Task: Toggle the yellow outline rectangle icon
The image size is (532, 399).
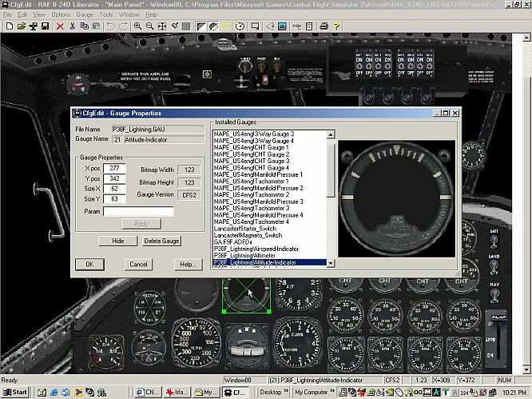Action: tap(224, 26)
